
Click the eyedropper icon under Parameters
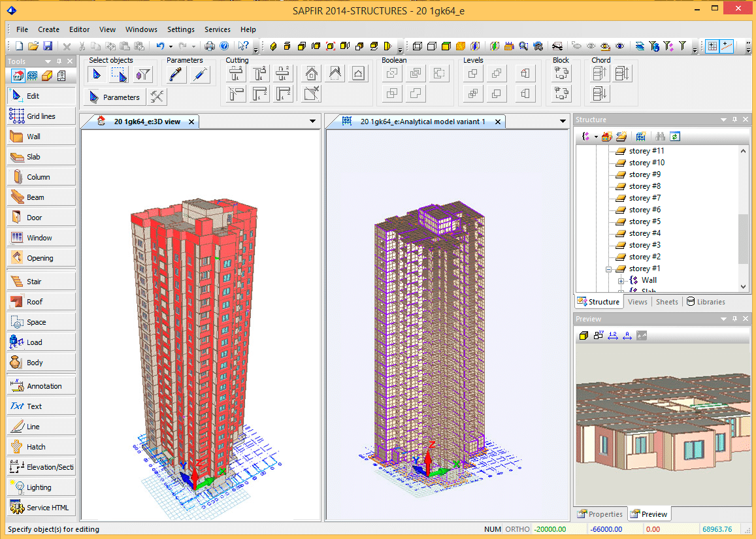[176, 74]
